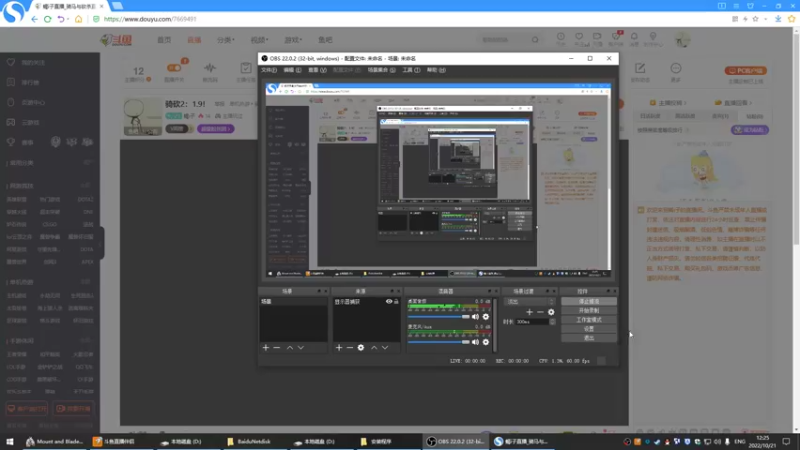The width and height of the screenshot is (800, 450).
Task: Remove the selected scene with minus icon
Action: tap(277, 347)
